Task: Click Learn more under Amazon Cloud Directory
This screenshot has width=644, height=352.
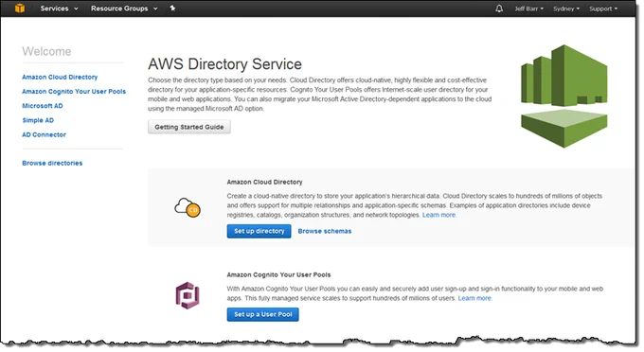Action: pos(439,215)
